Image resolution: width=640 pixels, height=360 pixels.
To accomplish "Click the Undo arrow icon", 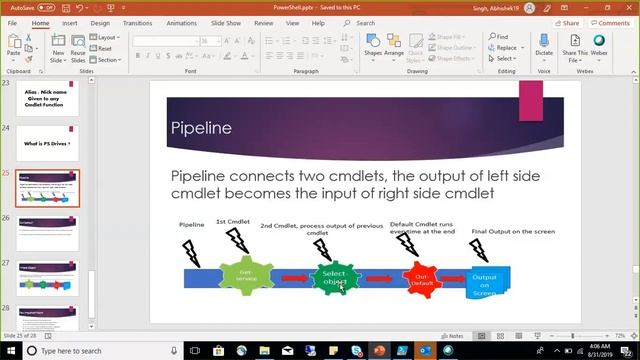I will [x=80, y=8].
